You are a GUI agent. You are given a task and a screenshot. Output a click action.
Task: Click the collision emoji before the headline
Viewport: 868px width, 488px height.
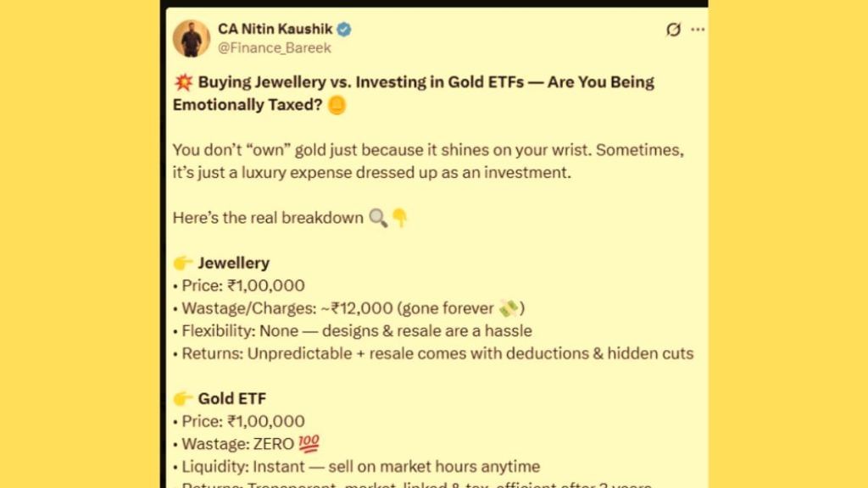point(183,82)
